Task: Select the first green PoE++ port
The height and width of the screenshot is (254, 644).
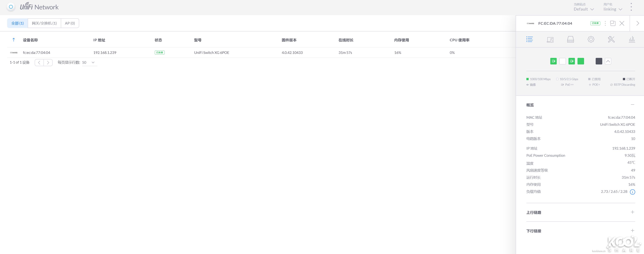Action: 553,61
